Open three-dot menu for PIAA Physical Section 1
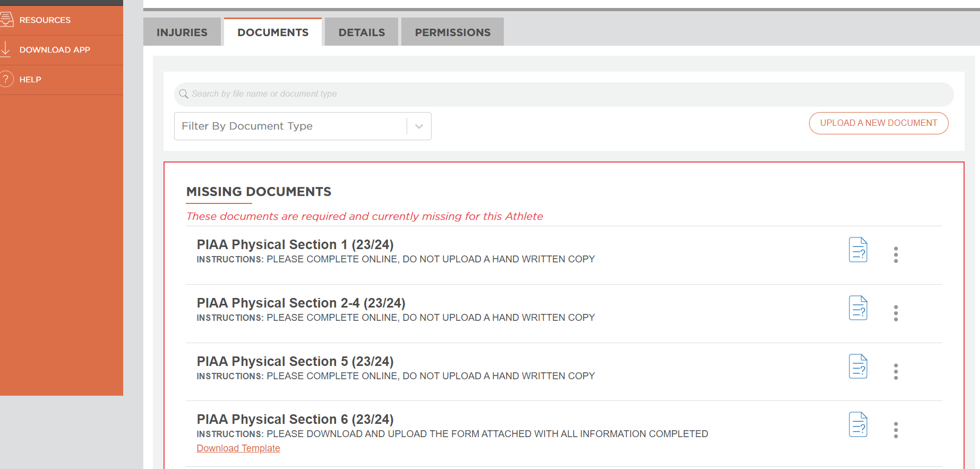980x469 pixels. click(x=896, y=255)
